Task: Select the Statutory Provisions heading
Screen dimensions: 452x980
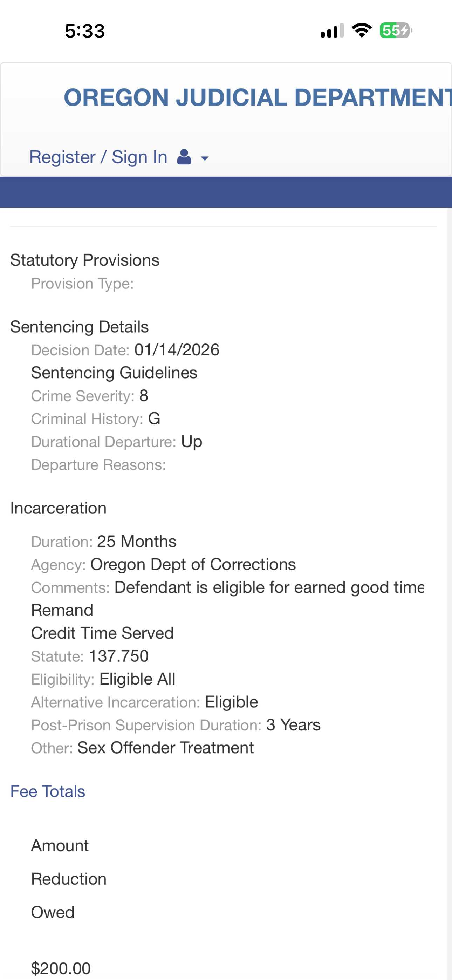Action: (x=84, y=260)
